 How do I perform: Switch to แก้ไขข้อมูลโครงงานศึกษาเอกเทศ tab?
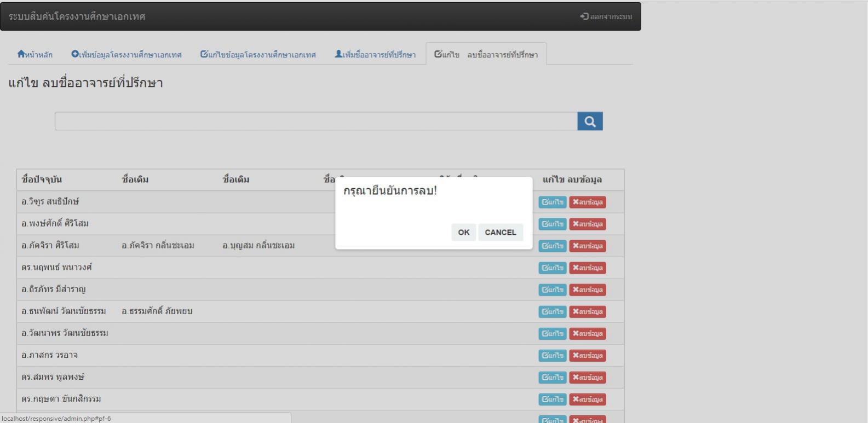pyautogui.click(x=258, y=55)
